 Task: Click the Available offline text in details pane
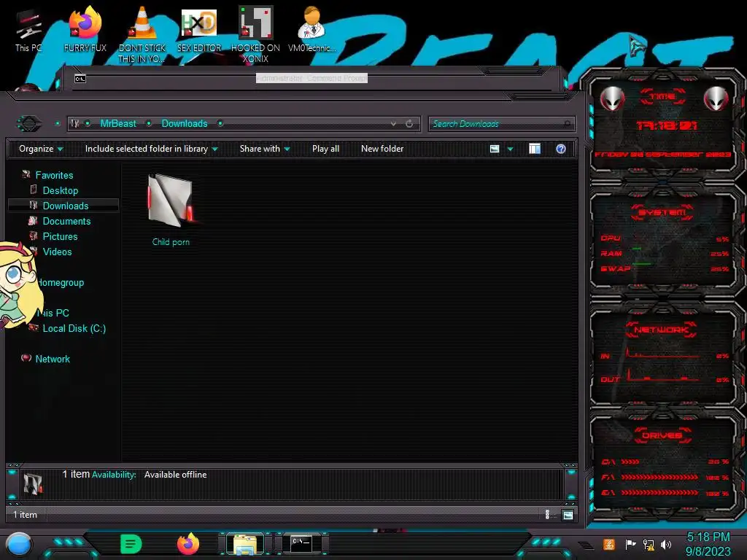[175, 475]
